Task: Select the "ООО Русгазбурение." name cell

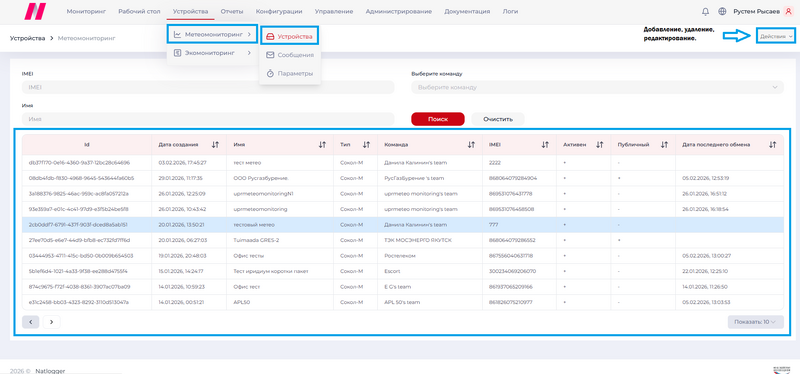Action: [280, 178]
